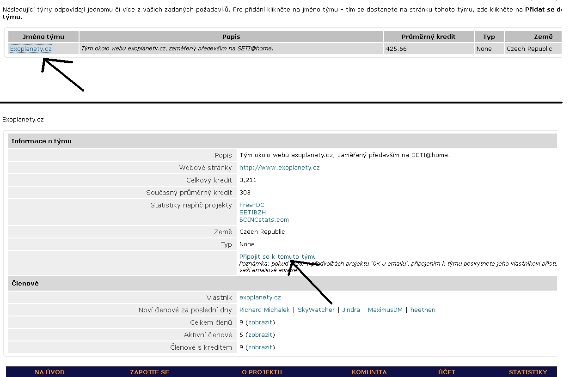Open heethen member profile

(423, 310)
